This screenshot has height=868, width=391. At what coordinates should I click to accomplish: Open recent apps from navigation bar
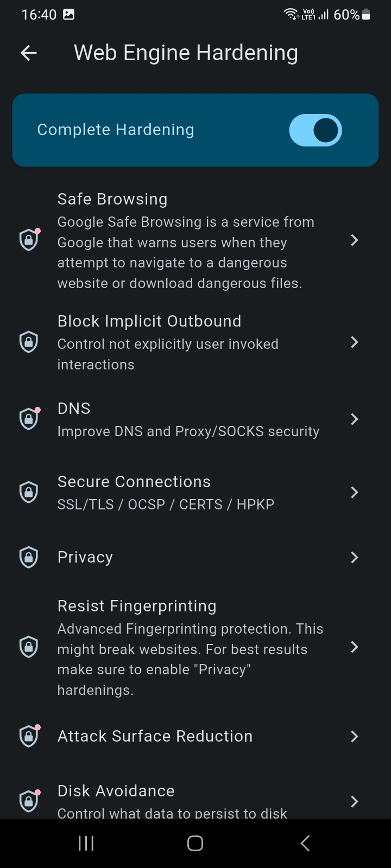pyautogui.click(x=86, y=843)
